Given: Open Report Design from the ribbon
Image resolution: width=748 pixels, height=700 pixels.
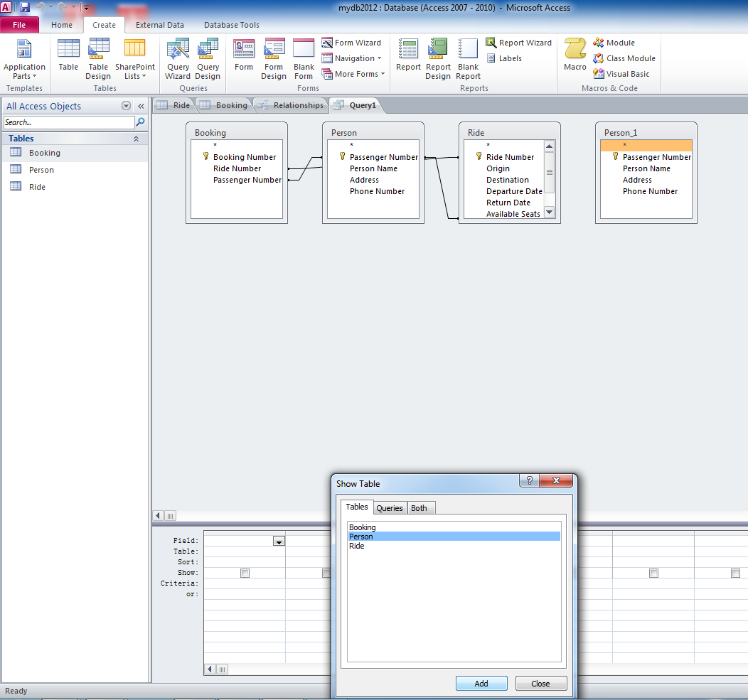Looking at the screenshot, I should (x=438, y=58).
